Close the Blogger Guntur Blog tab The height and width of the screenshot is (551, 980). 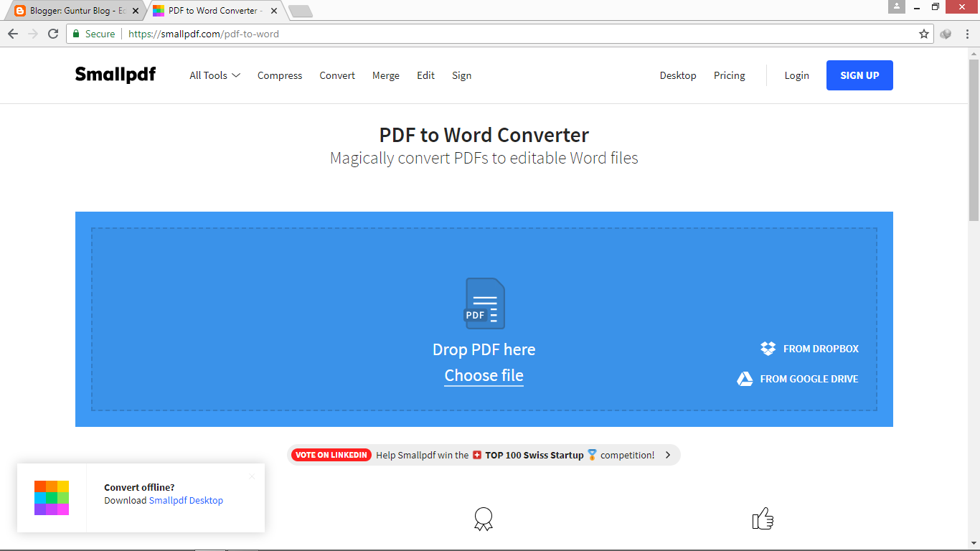136,11
